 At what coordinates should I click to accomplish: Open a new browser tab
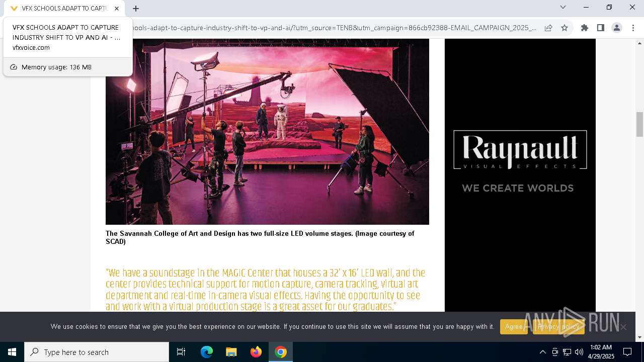click(136, 9)
